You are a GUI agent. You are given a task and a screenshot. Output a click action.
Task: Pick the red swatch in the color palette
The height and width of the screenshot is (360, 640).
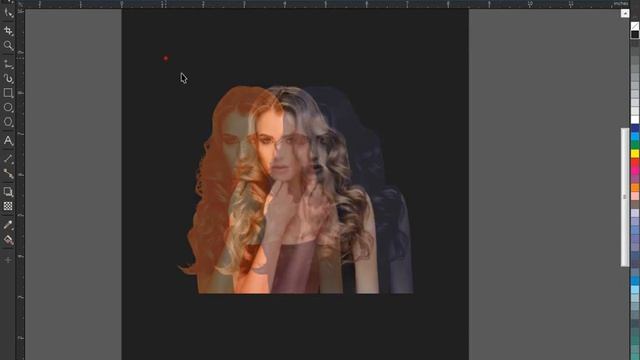635,162
